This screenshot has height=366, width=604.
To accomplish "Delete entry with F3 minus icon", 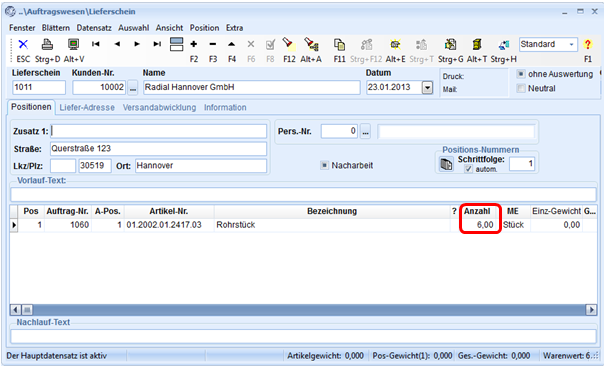I will pyautogui.click(x=213, y=44).
